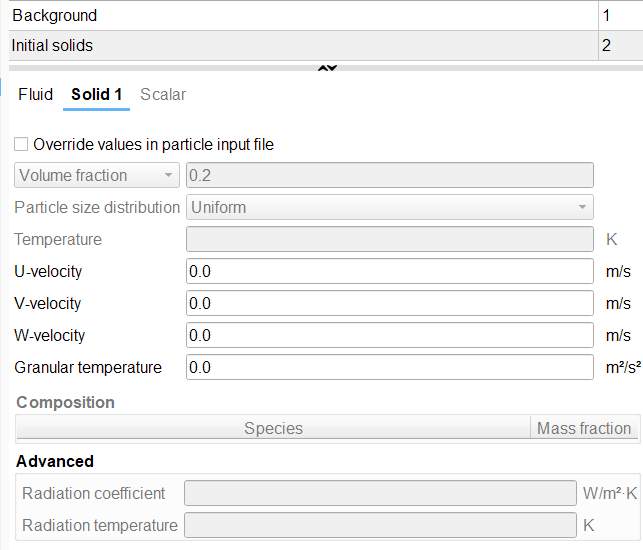Viewport: 643px width, 550px height.
Task: Click the Mass fraction column header
Action: point(584,428)
